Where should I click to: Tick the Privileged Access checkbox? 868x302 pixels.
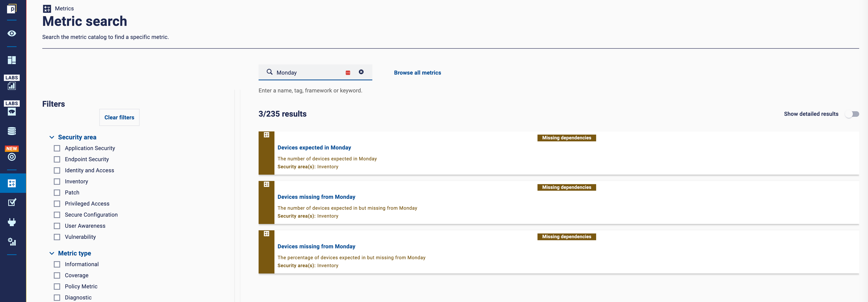[57, 204]
